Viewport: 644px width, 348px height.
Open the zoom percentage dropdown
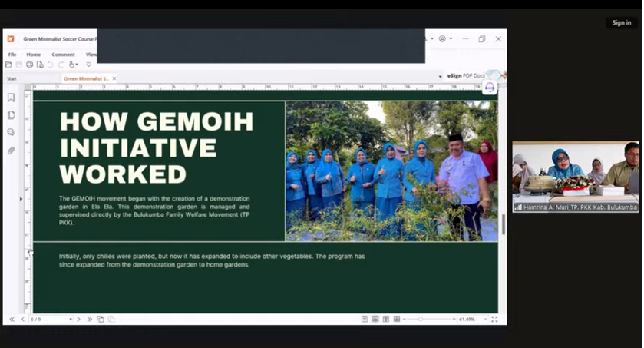pyautogui.click(x=484, y=319)
